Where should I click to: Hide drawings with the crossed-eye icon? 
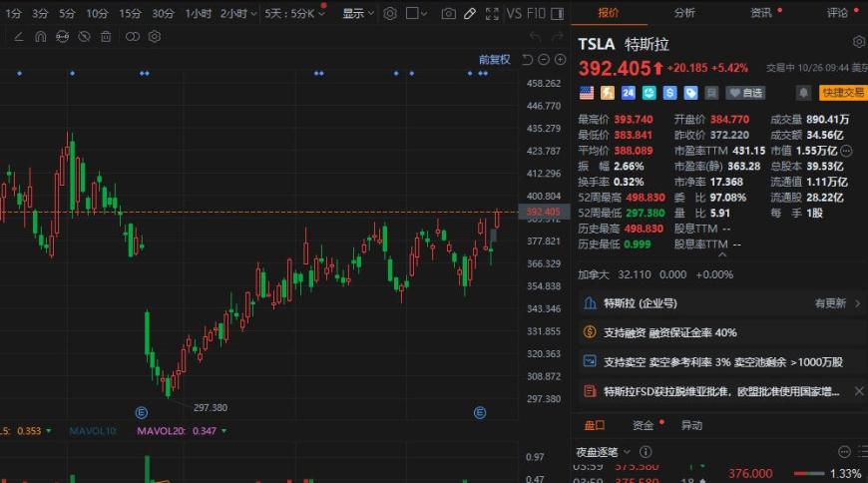click(x=84, y=37)
